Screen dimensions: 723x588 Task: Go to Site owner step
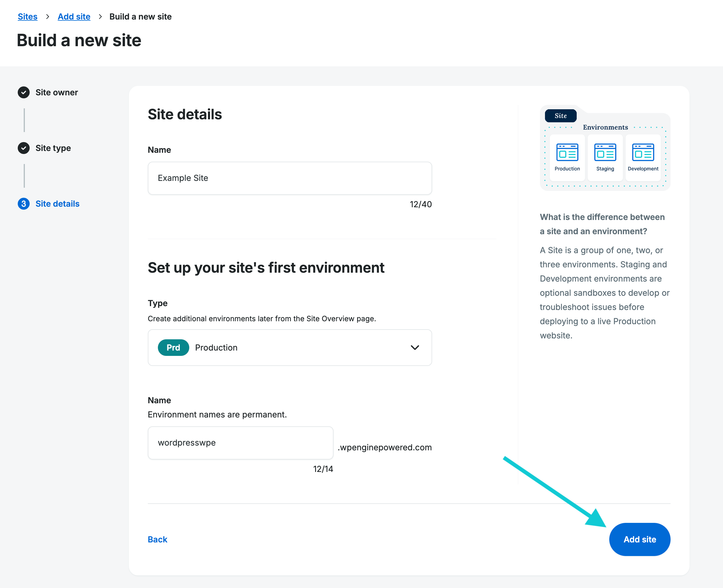click(57, 92)
